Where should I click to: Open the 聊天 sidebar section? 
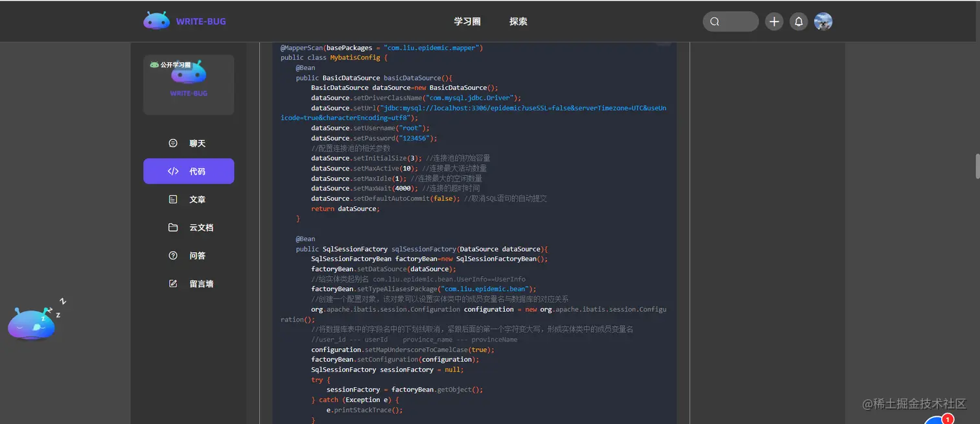click(x=189, y=143)
